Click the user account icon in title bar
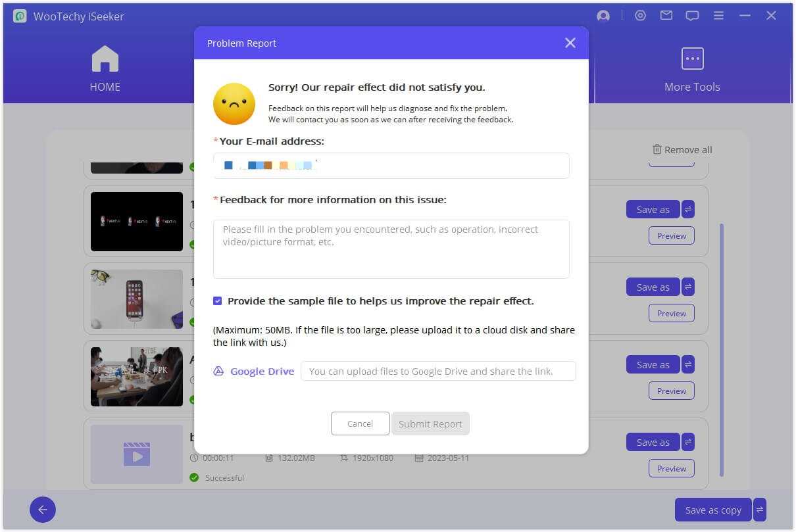The image size is (796, 532). (603, 16)
